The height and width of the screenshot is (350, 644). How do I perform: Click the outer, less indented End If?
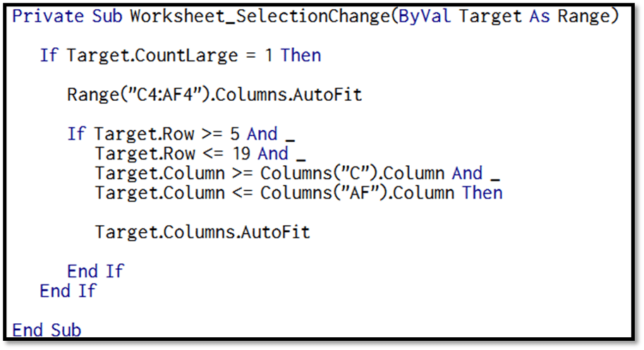[x=68, y=290]
